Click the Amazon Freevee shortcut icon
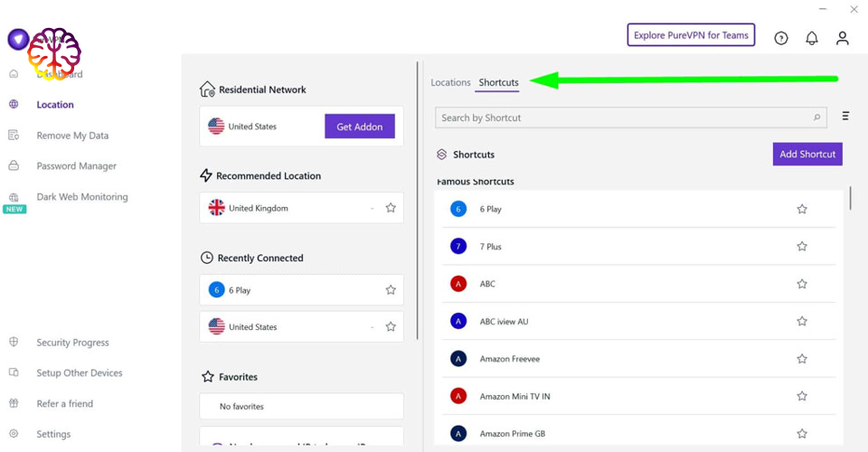The width and height of the screenshot is (868, 452). click(x=458, y=359)
